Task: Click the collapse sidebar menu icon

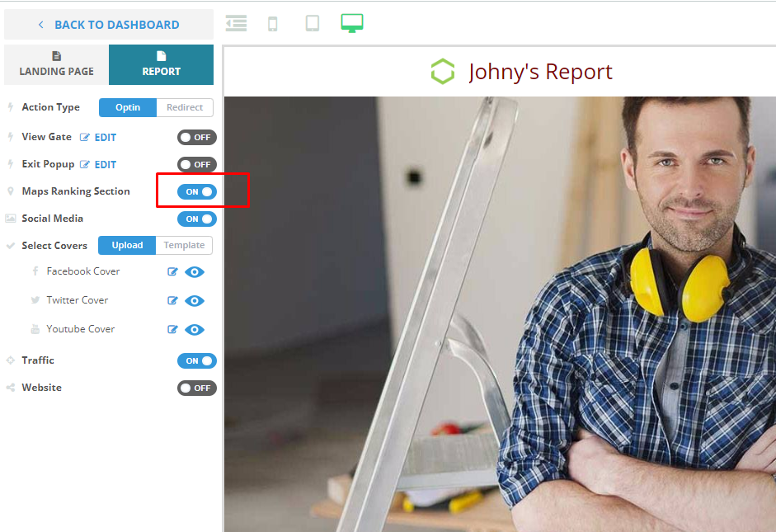Action: click(237, 23)
